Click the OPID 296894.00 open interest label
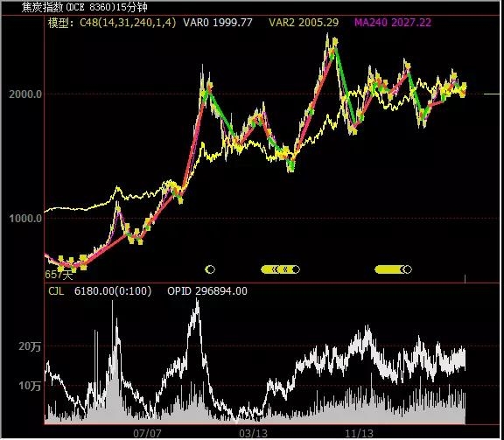This screenshot has width=504, height=440. point(207,291)
